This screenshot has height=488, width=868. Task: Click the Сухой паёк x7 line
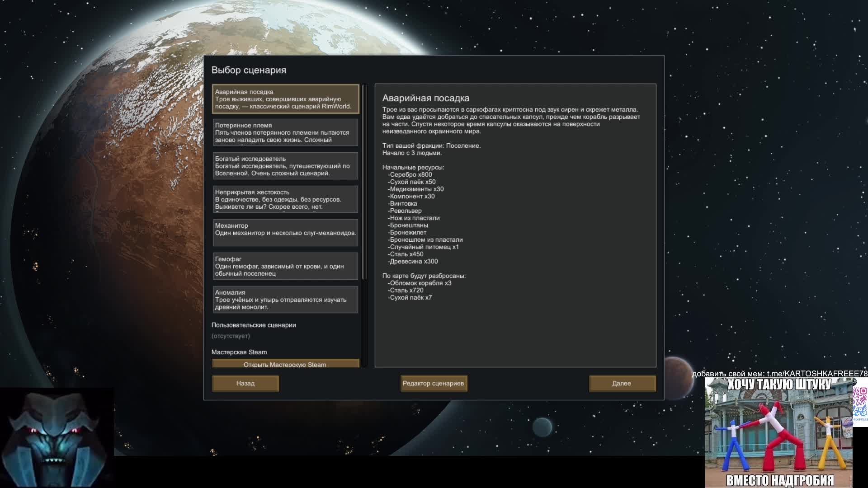(x=410, y=297)
